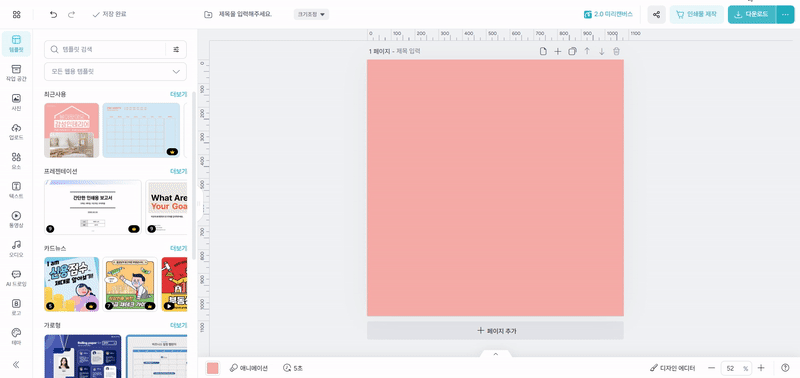Open the 로고 sidebar panel

[x=16, y=307]
